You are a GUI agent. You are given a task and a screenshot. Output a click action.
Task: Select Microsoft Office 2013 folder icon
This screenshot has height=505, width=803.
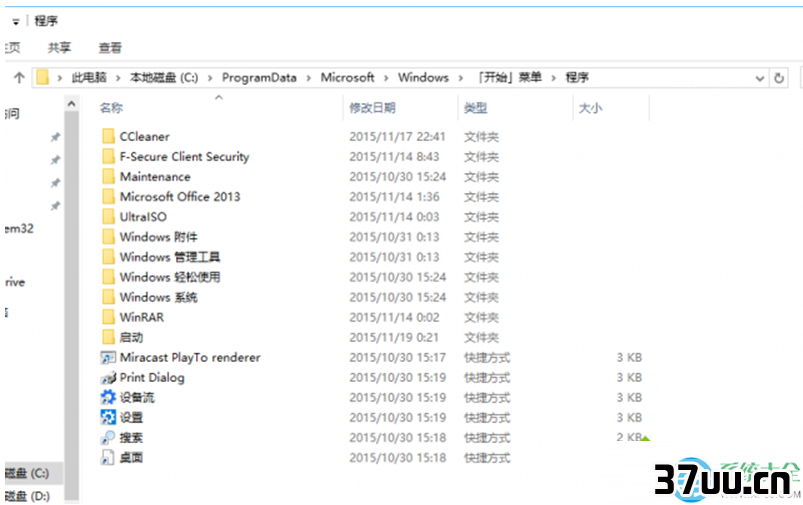tap(108, 197)
